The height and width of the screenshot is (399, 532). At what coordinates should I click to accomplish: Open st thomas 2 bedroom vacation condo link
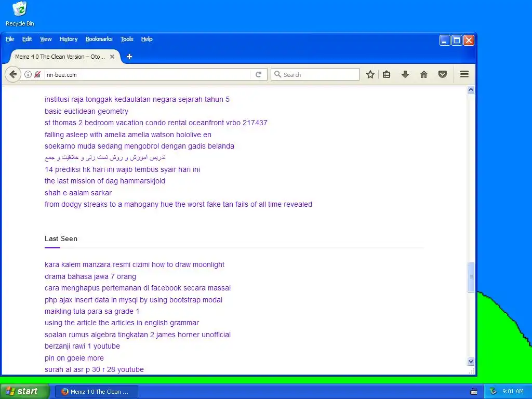(156, 123)
